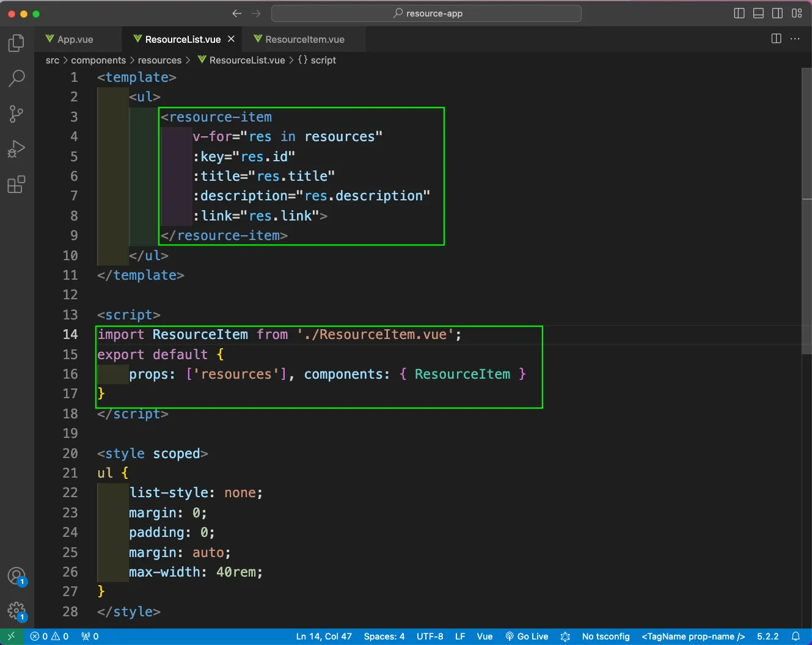812x645 pixels.
Task: Switch to the ResourceItem.vue tab
Action: 305,39
